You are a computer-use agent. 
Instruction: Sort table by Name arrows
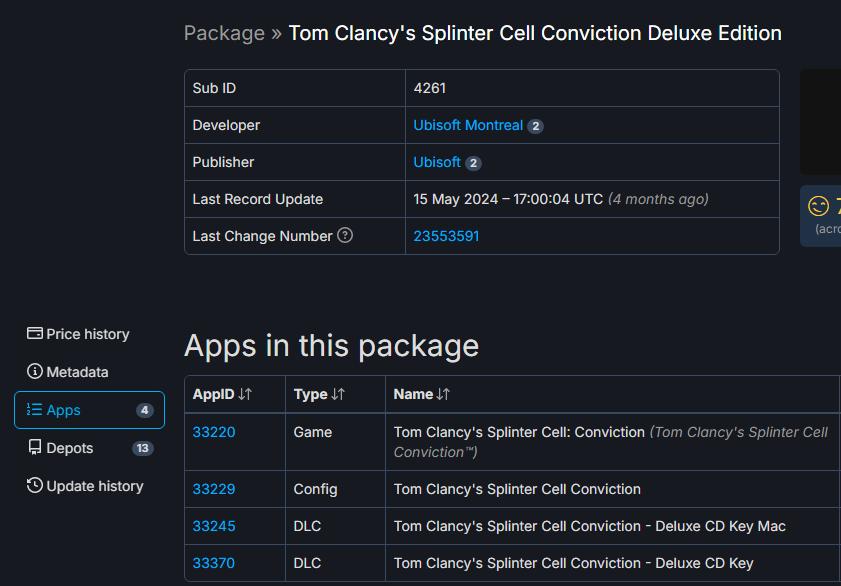tap(443, 394)
